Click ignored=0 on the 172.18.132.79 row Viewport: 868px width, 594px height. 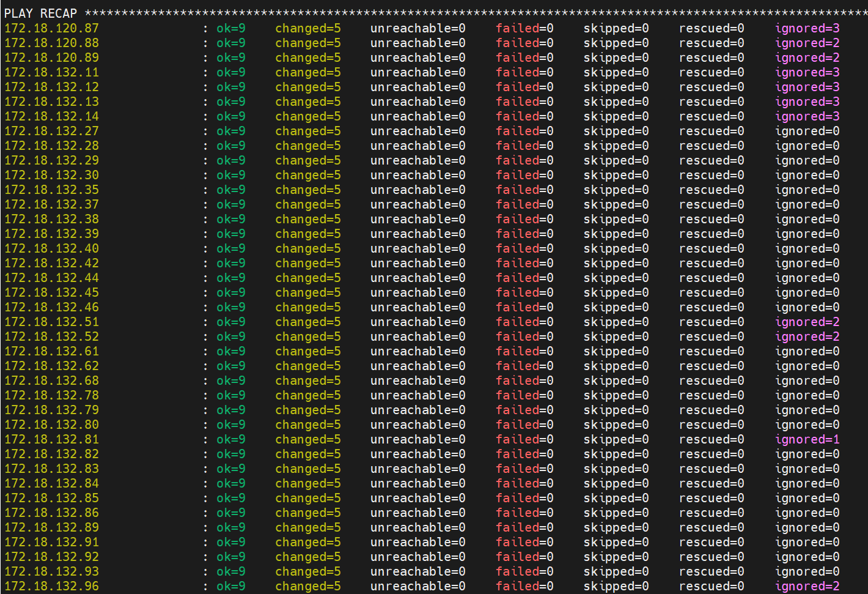807,410
